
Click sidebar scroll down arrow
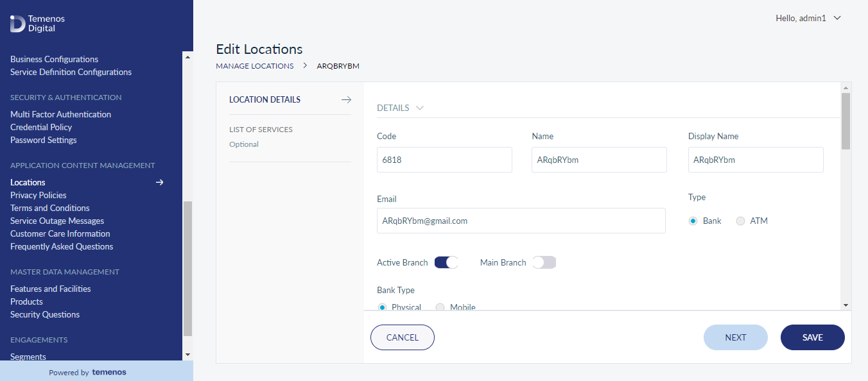[x=188, y=354]
